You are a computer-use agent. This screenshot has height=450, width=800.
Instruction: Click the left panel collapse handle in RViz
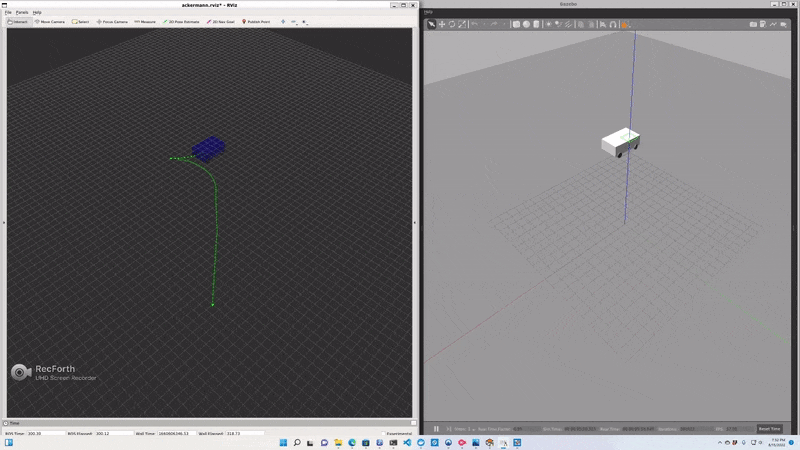pyautogui.click(x=4, y=222)
